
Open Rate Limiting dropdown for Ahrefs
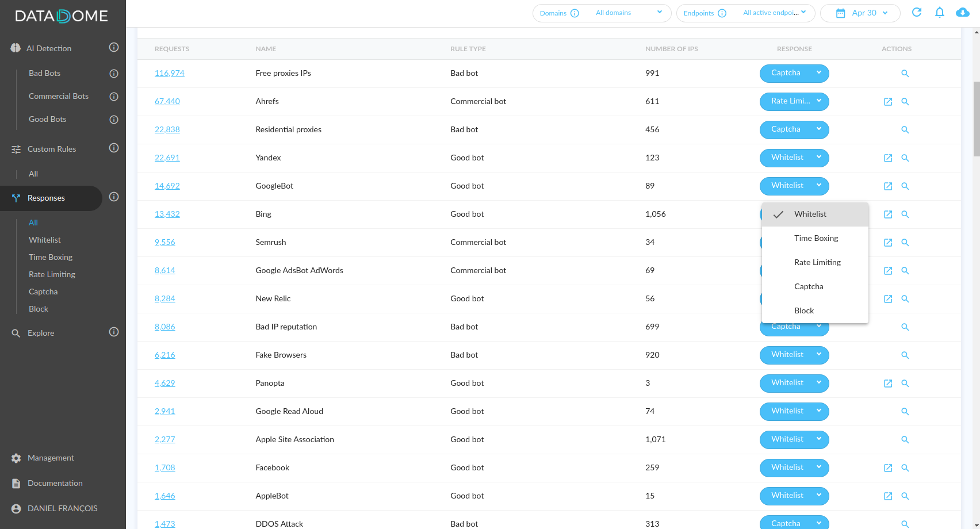(794, 101)
